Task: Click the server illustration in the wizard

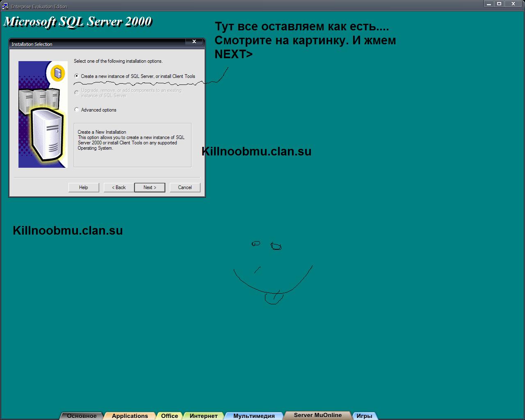Action: (43, 114)
